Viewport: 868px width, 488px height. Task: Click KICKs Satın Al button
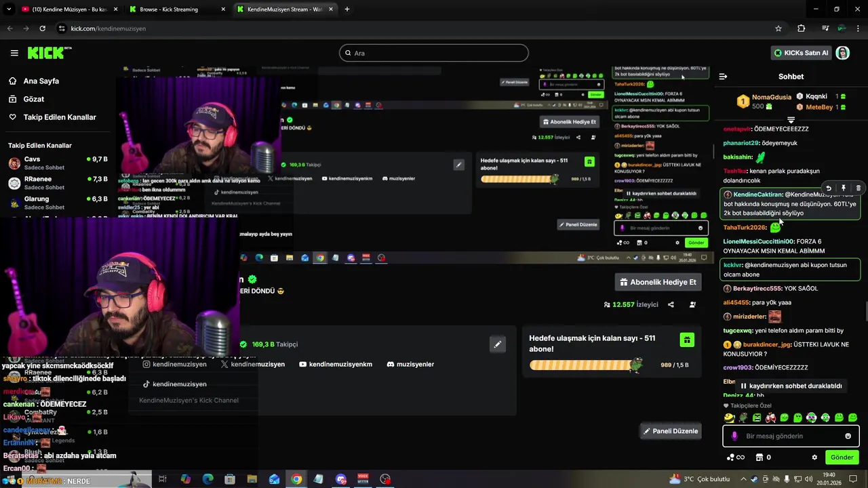(801, 53)
